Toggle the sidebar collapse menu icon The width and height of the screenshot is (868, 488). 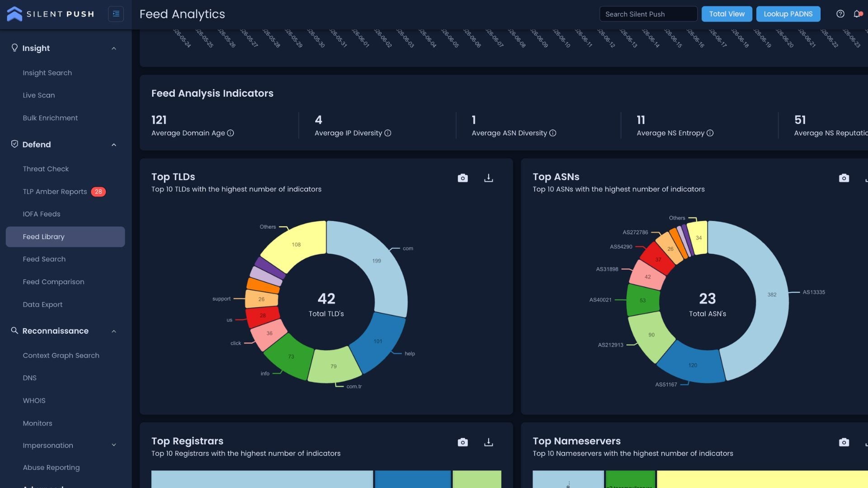tap(116, 14)
